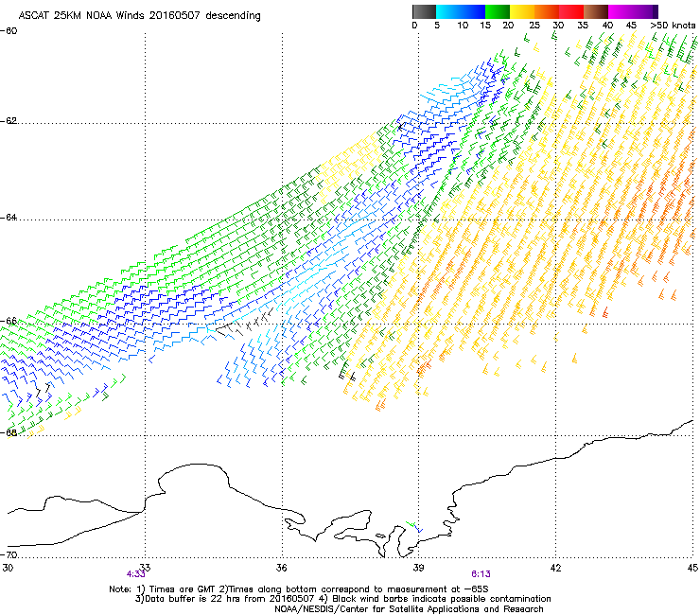The width and height of the screenshot is (700, 615).
Task: Click the latitude label '-64'
Action: click(9, 218)
